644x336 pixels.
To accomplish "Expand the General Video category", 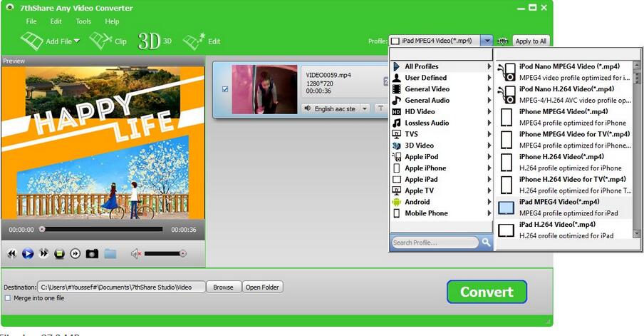I will [x=442, y=89].
